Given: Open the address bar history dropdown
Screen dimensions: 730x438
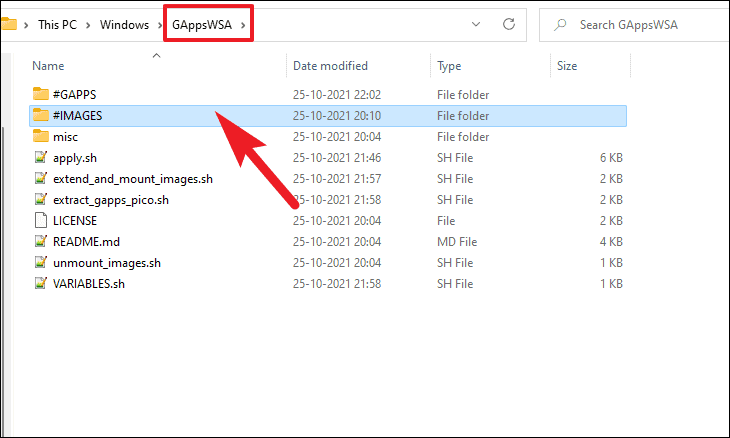Looking at the screenshot, I should point(476,24).
